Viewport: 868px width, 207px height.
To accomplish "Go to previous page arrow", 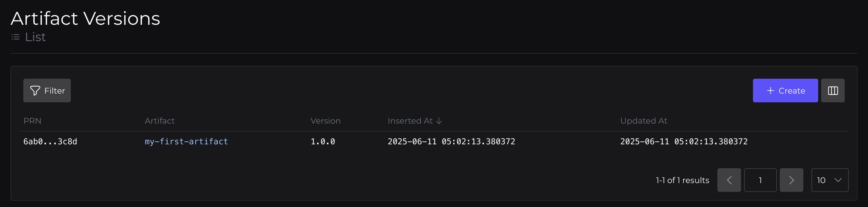I will 729,180.
